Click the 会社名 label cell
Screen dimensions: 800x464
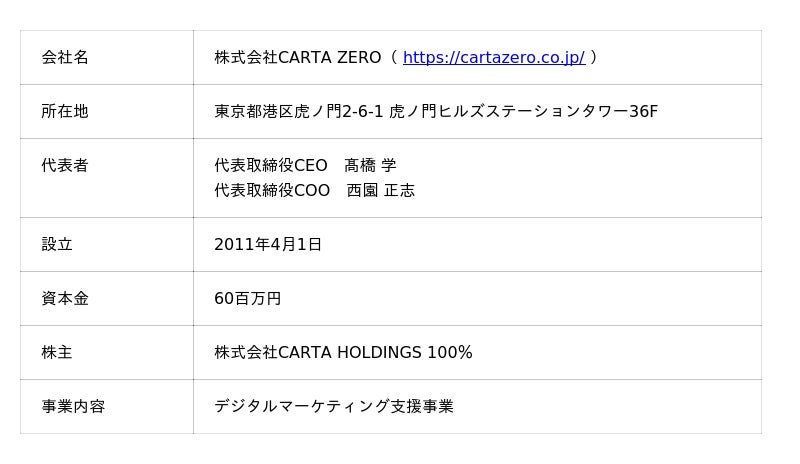65,58
